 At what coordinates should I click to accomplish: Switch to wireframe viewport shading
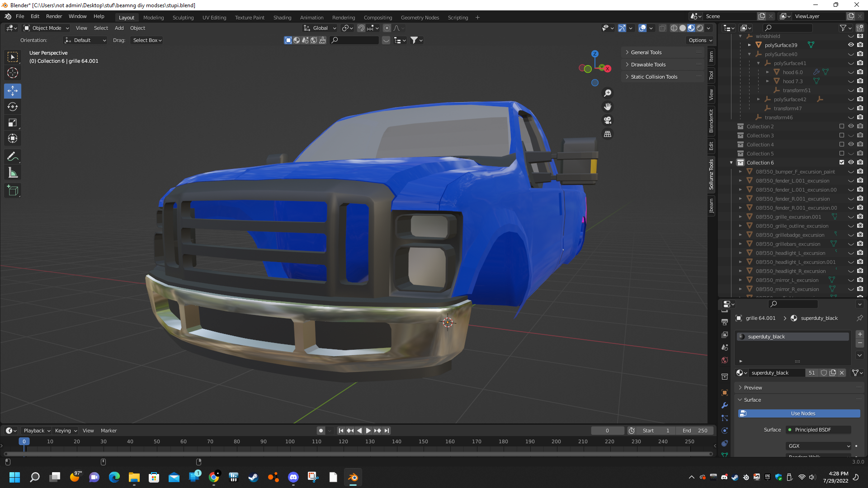[x=674, y=28]
